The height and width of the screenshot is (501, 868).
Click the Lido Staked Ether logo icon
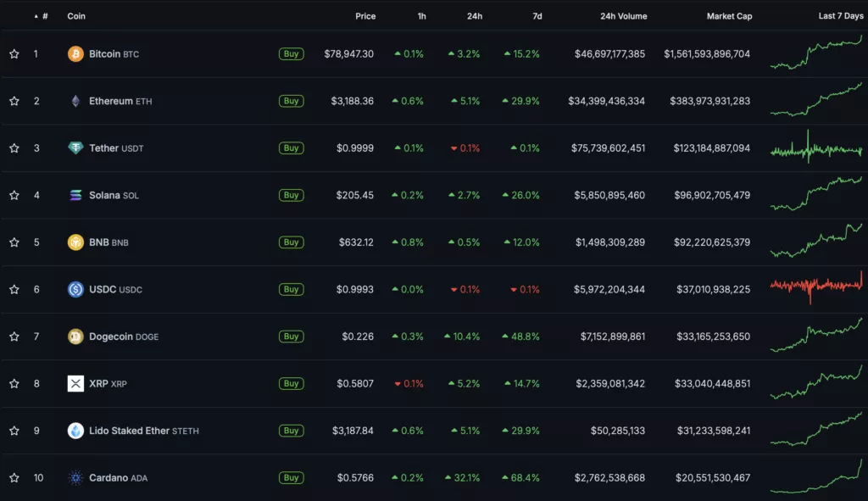tap(75, 430)
